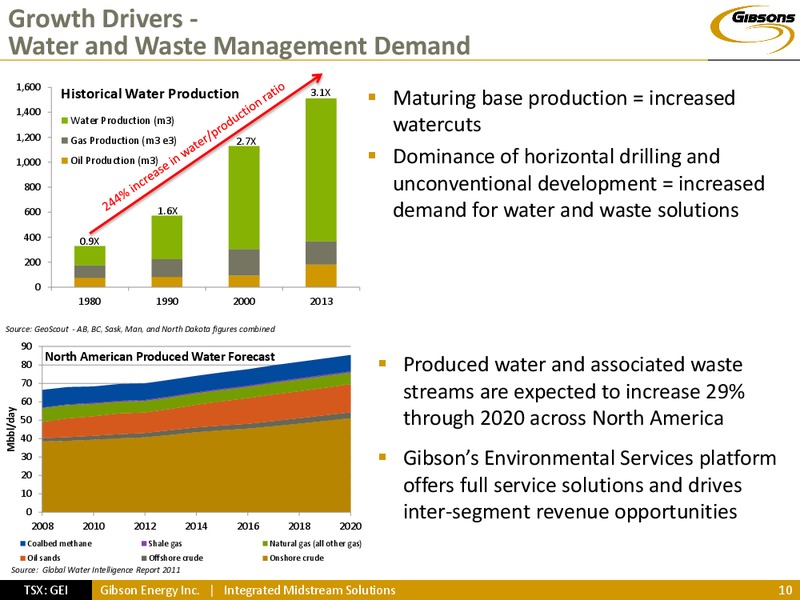Select the Oil Production orange legend swatch
The width and height of the screenshot is (800, 600).
tap(65, 161)
